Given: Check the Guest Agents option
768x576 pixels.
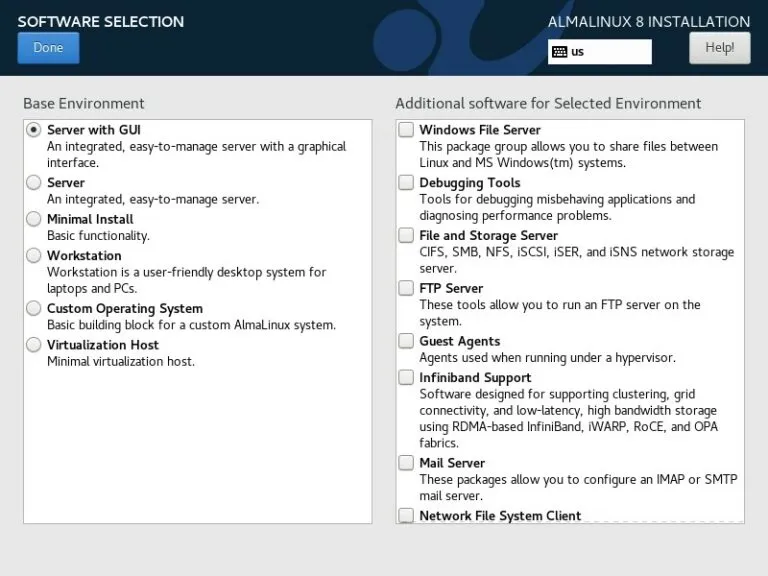Looking at the screenshot, I should point(406,341).
